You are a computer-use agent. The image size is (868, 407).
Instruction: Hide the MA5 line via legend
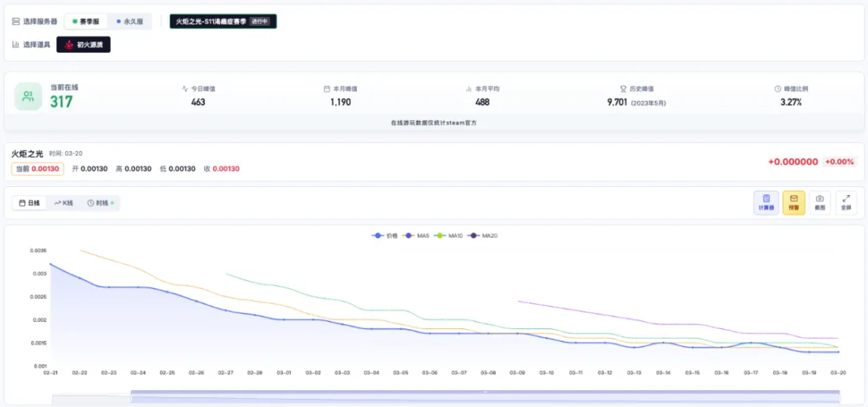pyautogui.click(x=417, y=235)
